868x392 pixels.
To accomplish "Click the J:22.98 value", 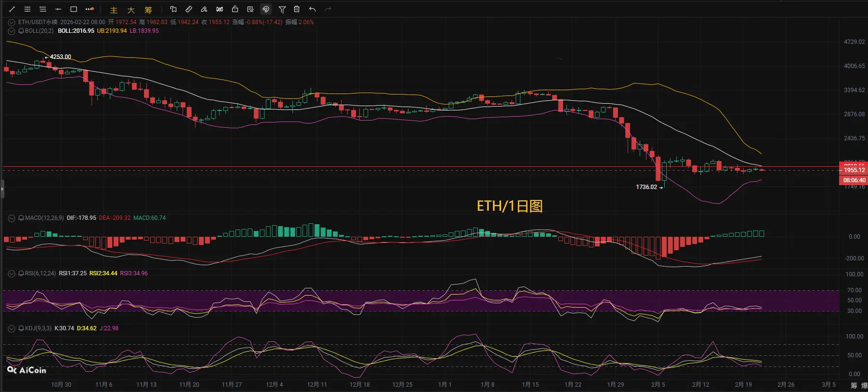I will [109, 328].
